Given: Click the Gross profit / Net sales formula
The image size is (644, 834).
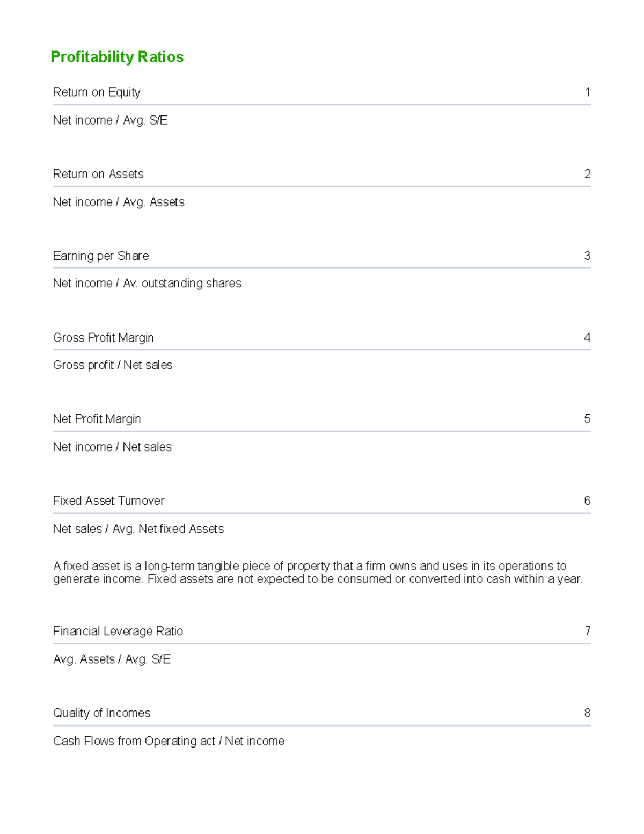Looking at the screenshot, I should [113, 365].
